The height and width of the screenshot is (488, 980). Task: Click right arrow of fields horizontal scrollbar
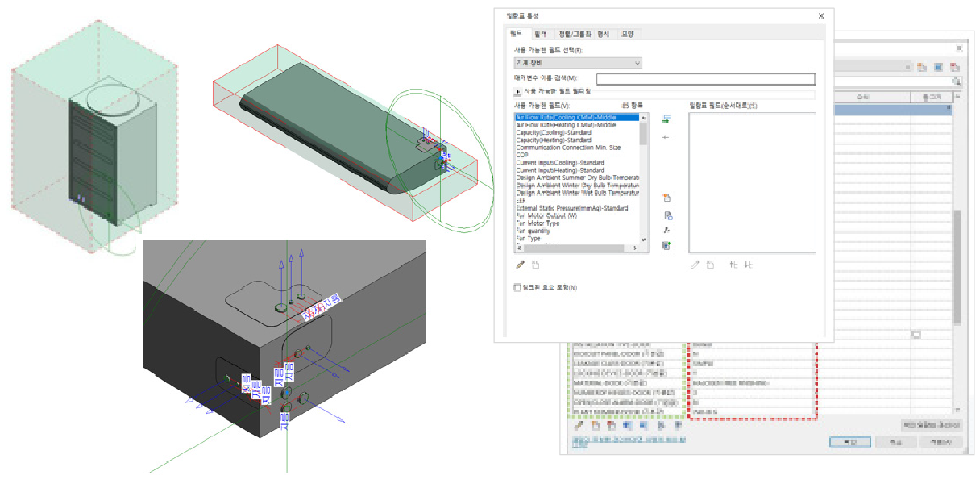click(635, 248)
